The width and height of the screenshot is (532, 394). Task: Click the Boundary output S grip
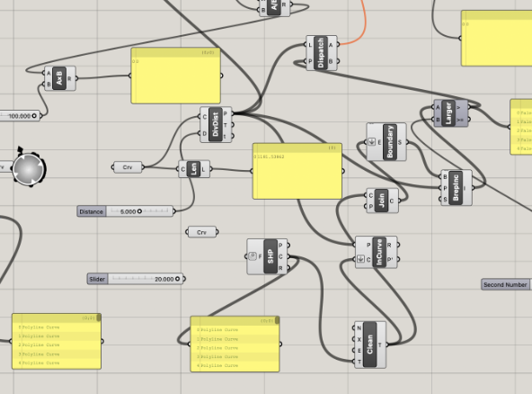[x=407, y=142]
